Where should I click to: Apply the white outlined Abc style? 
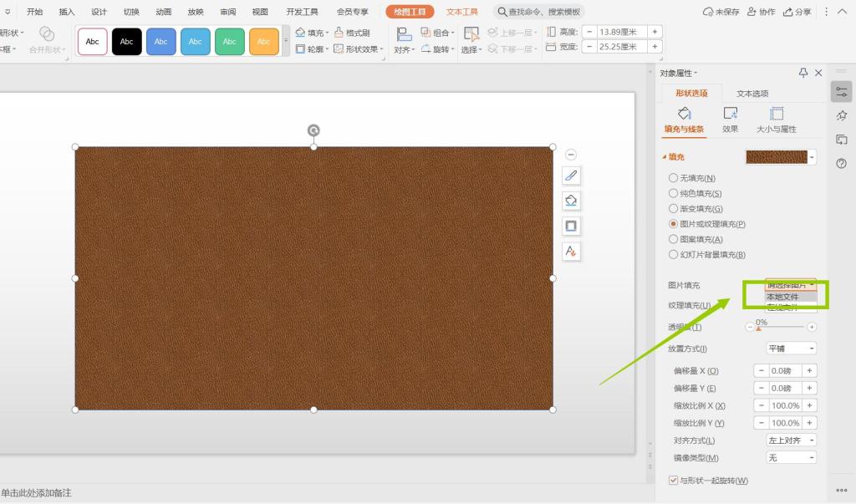coord(92,42)
